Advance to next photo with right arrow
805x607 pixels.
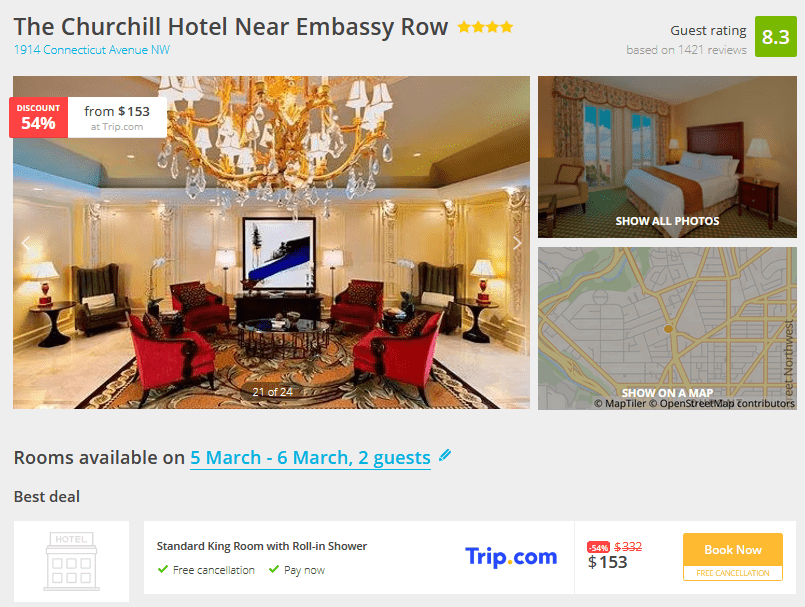tap(517, 243)
